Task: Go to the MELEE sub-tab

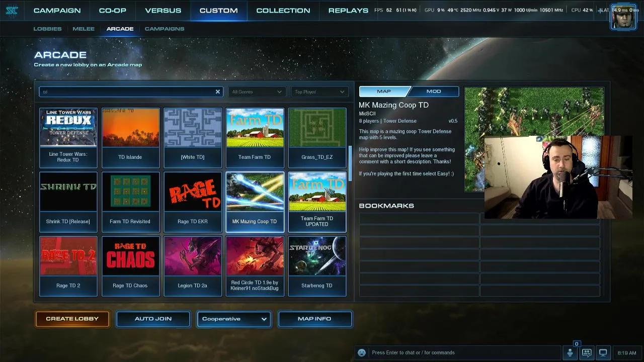Action: [84, 29]
